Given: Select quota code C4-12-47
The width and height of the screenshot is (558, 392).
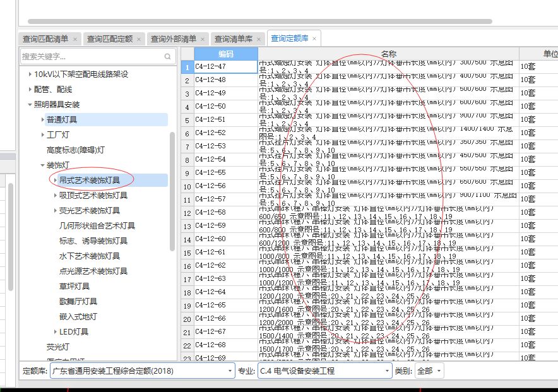Looking at the screenshot, I should [x=225, y=66].
